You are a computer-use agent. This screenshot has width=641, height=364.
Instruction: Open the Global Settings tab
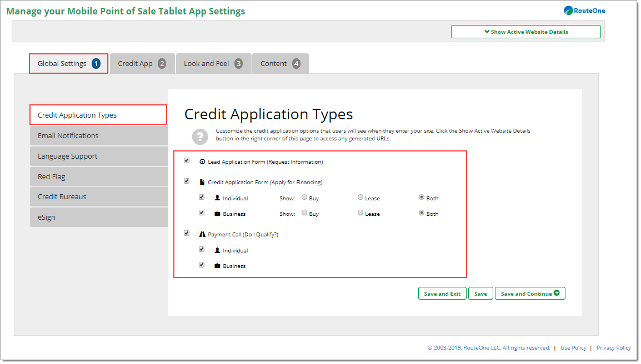tap(69, 64)
